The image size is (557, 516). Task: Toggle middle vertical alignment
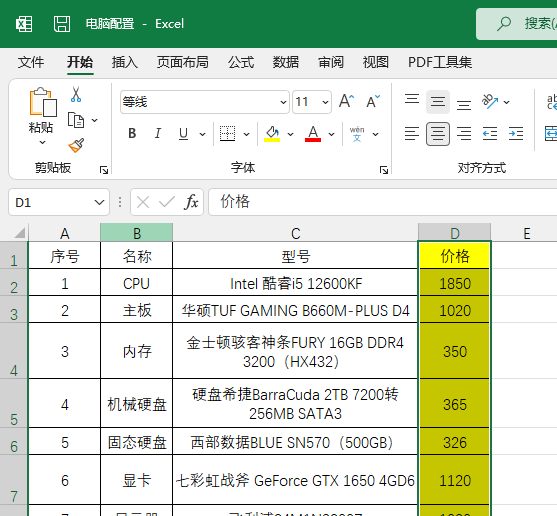(x=438, y=102)
